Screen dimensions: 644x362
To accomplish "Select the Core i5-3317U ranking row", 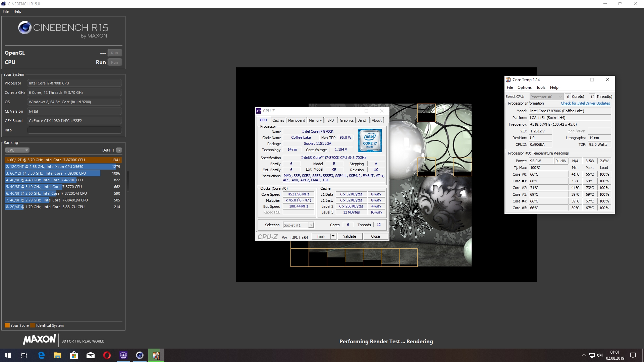I will [x=63, y=207].
